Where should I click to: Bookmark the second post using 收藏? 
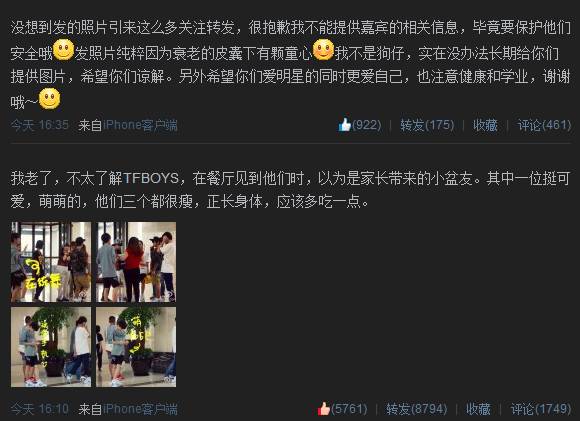click(x=478, y=409)
